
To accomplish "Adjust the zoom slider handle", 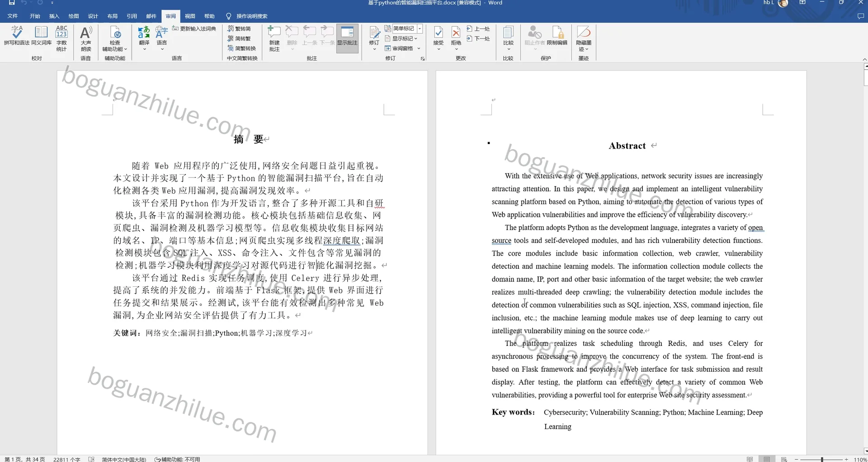I will coord(822,459).
